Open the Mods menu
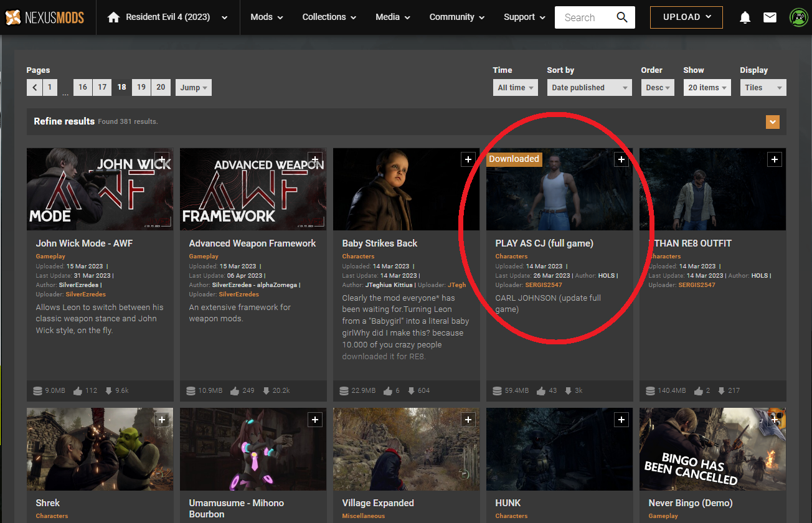Image resolution: width=812 pixels, height=523 pixels. point(267,17)
